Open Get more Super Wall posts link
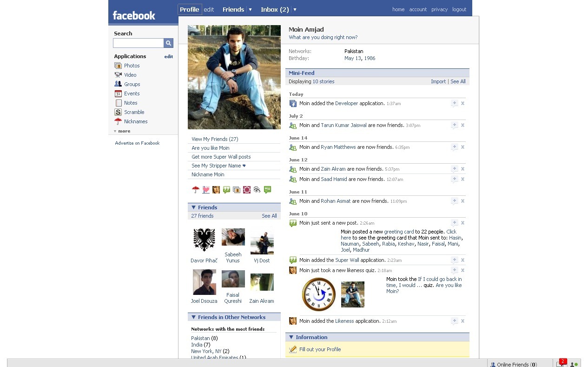588x367 pixels. click(x=221, y=157)
